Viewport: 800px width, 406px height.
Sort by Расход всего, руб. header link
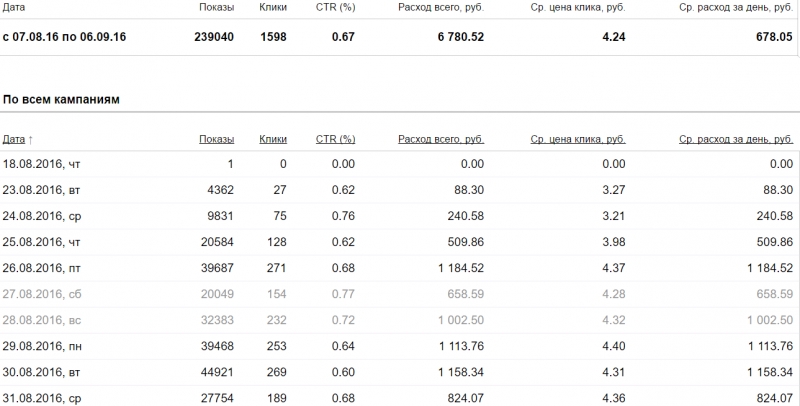point(441,139)
